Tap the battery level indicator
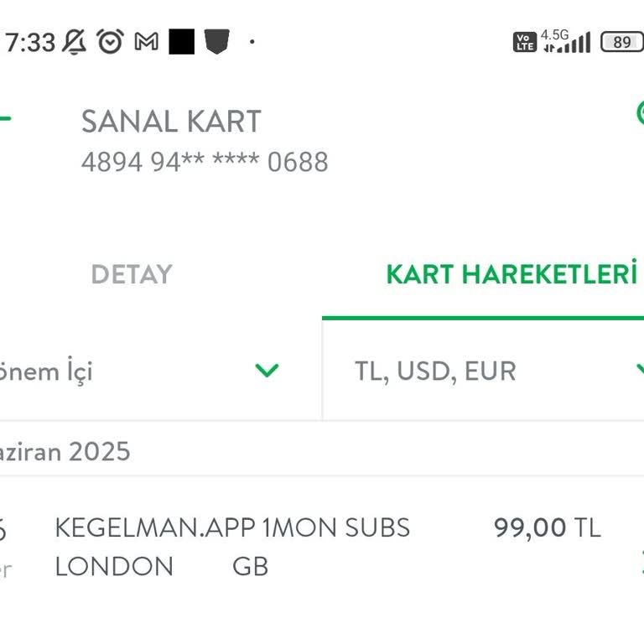This screenshot has width=644, height=644. point(621,42)
